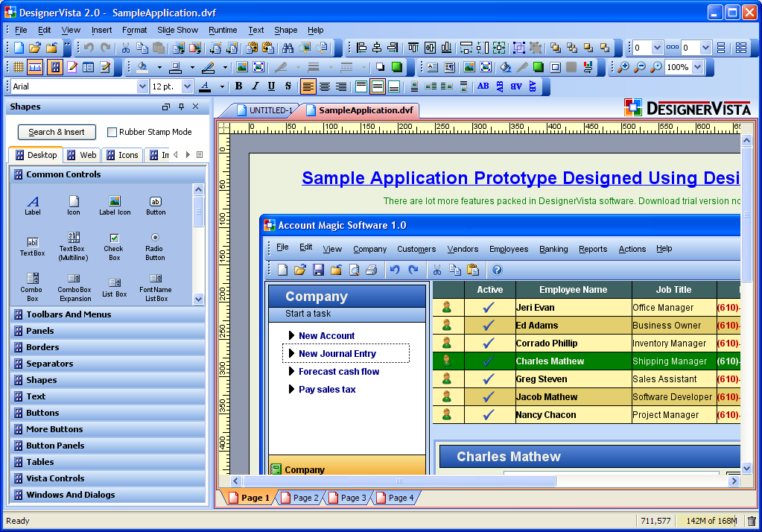Screen dimensions: 762x532
Task: Click the Find binoculars icon
Action: click(288, 48)
